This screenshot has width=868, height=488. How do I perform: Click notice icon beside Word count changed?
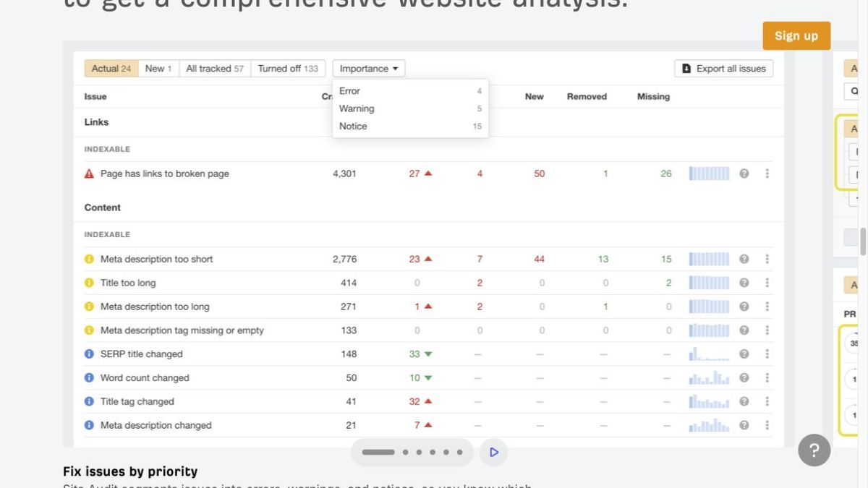(90, 377)
